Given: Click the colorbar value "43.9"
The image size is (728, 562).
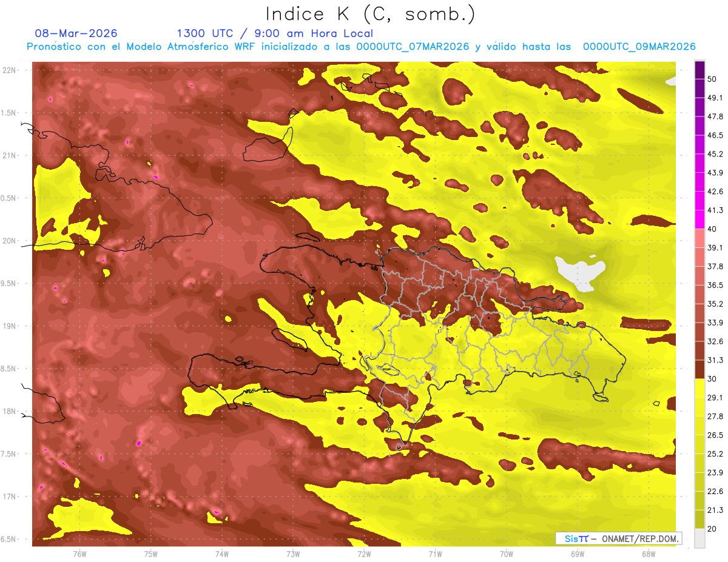Looking at the screenshot, I should [715, 172].
